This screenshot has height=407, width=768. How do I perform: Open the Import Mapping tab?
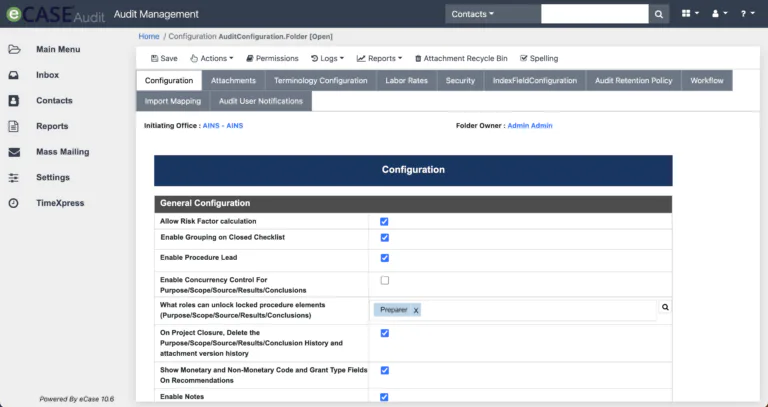[172, 101]
